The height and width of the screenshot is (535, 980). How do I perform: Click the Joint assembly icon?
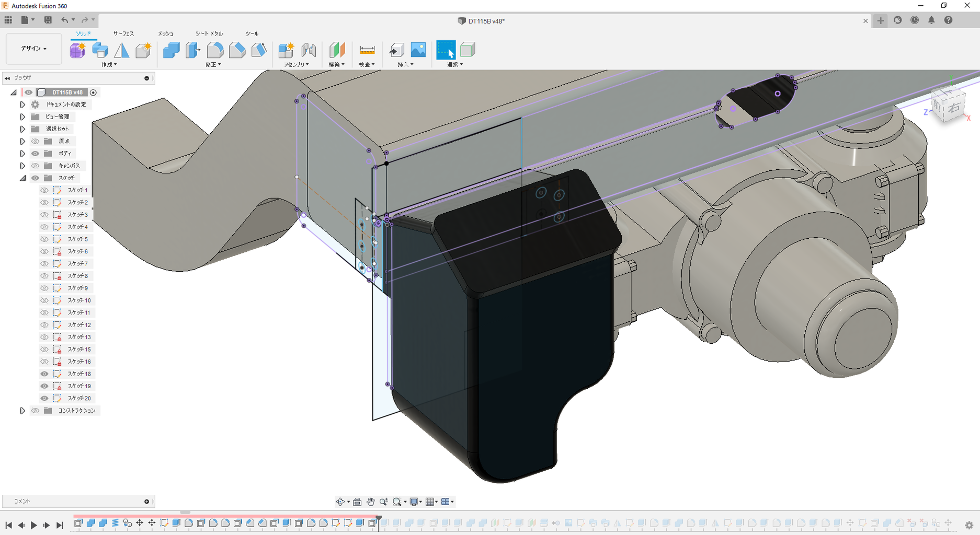[x=309, y=50]
